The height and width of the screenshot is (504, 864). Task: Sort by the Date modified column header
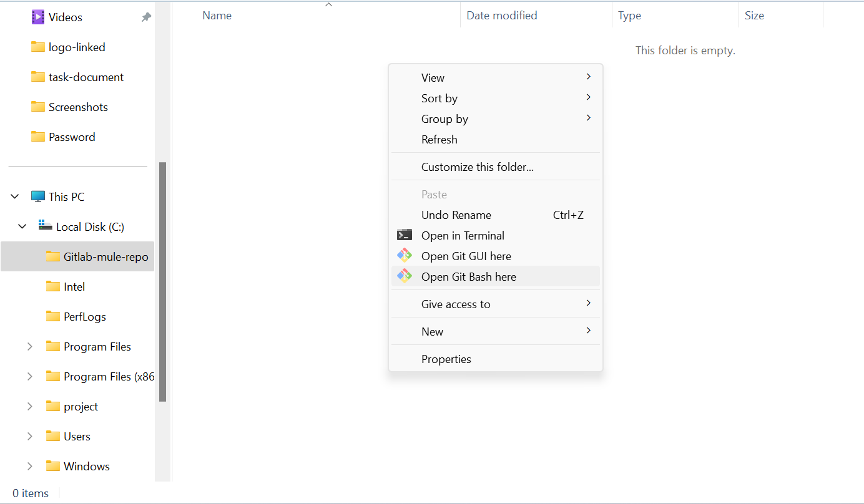click(x=501, y=16)
